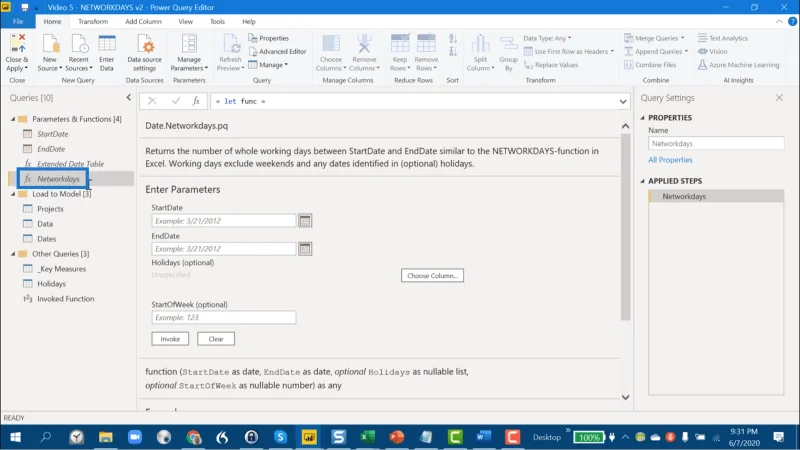The image size is (800, 450).
Task: Collapse Parameters & Functions folder
Action: click(13, 119)
